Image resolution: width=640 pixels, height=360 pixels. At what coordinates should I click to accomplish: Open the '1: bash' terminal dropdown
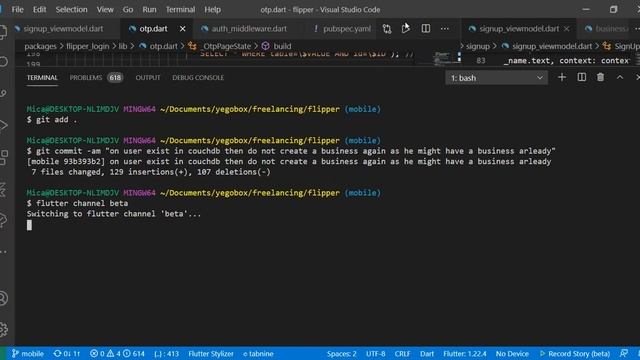tap(496, 78)
